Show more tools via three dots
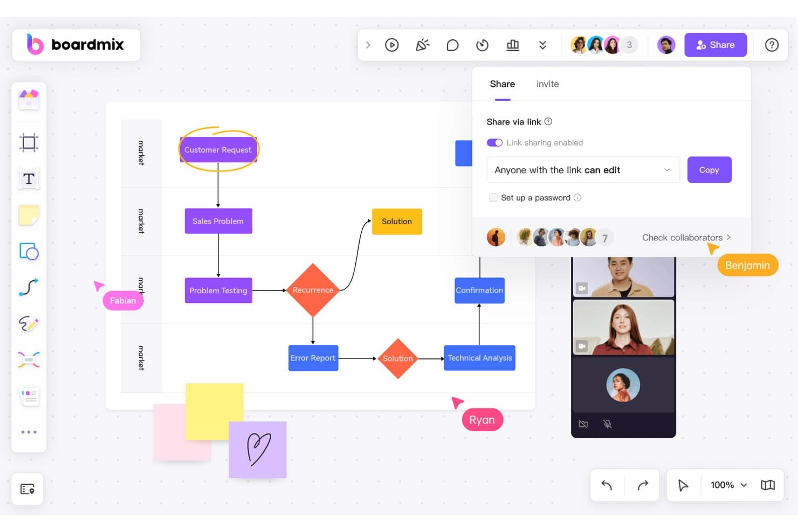The height and width of the screenshot is (532, 798). point(29,432)
